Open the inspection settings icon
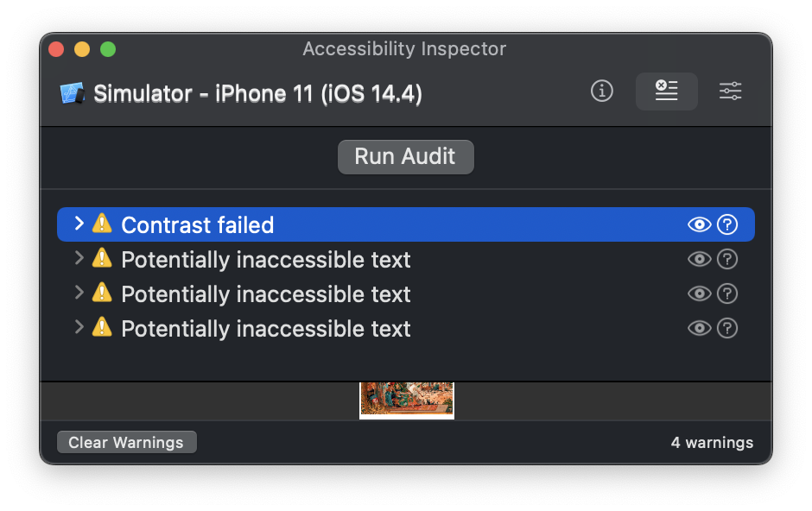Screen dimensions: 812x511 [730, 91]
